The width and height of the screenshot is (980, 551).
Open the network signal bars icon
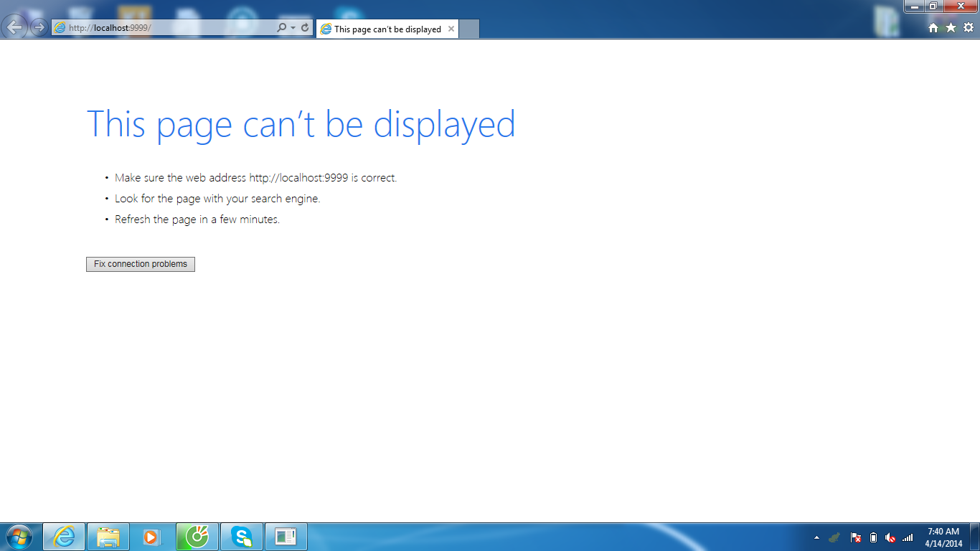click(908, 537)
